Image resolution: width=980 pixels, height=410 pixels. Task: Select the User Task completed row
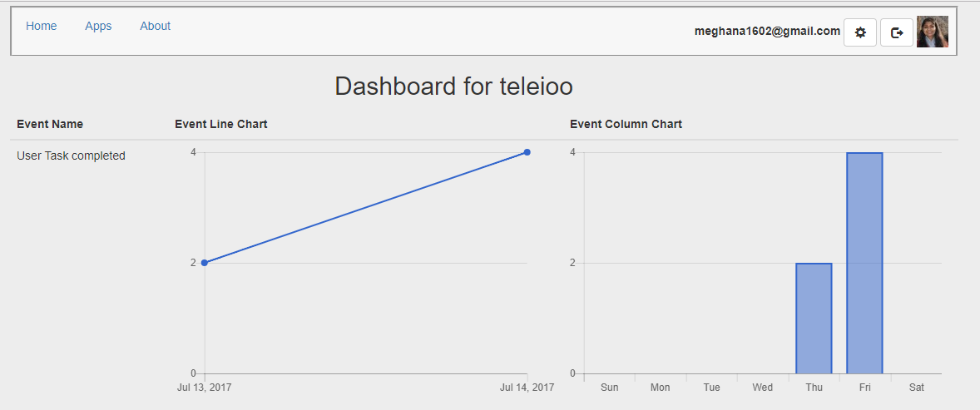tap(72, 156)
